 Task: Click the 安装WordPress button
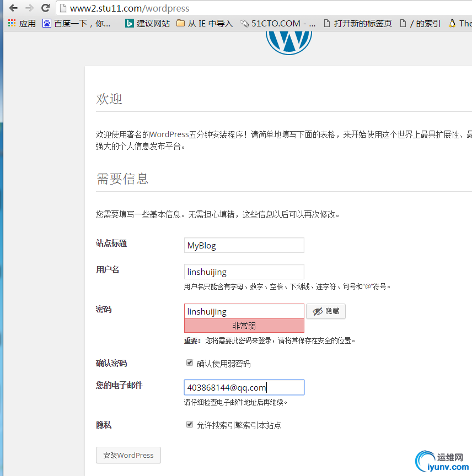tap(128, 455)
